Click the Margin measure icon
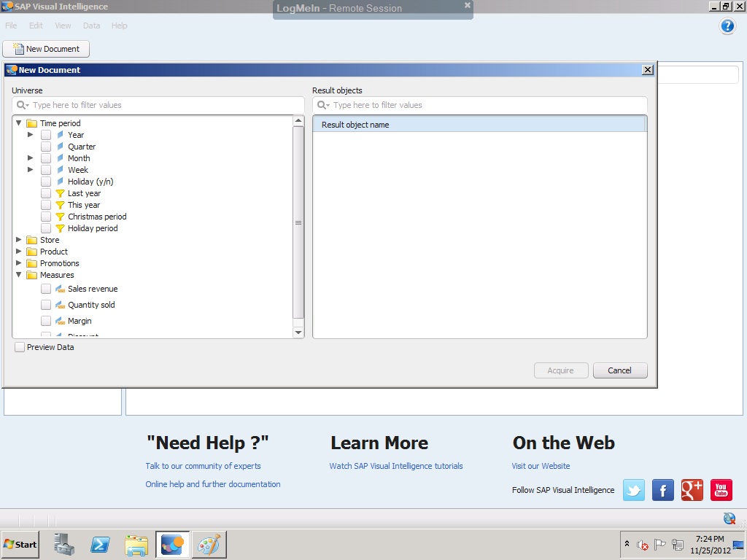This screenshot has width=747, height=560. tap(60, 321)
